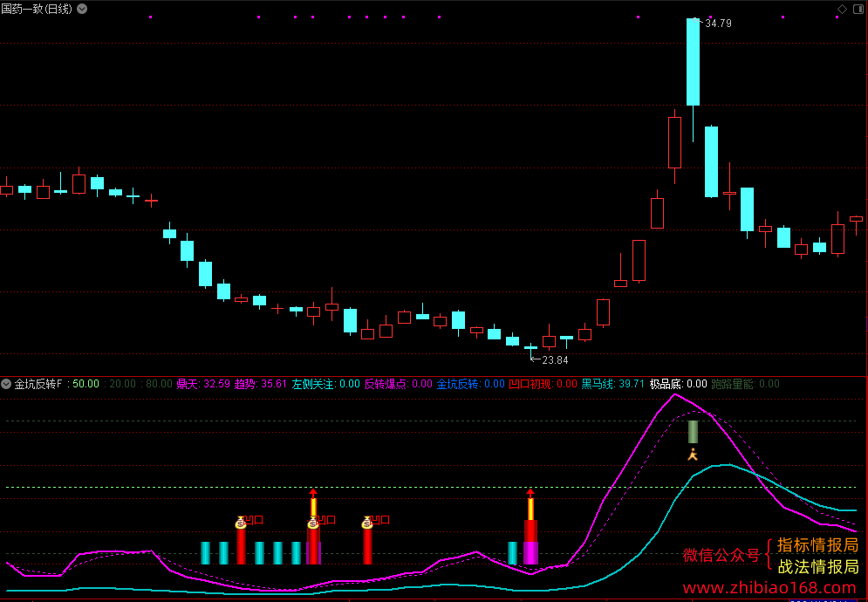Click the 极品底: 0.00 readout

pos(678,384)
